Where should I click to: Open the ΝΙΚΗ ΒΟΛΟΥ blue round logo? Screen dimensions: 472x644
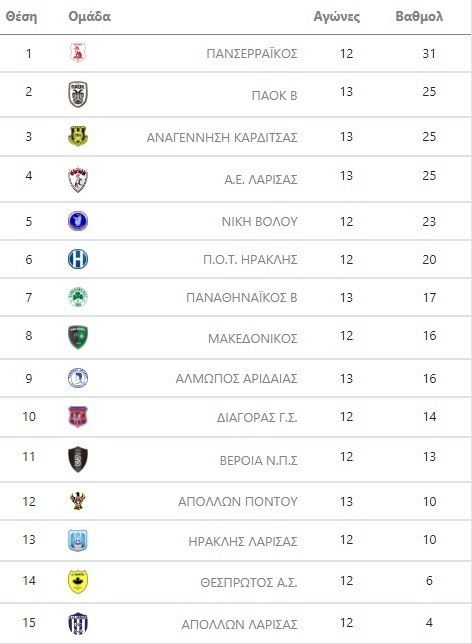78,221
